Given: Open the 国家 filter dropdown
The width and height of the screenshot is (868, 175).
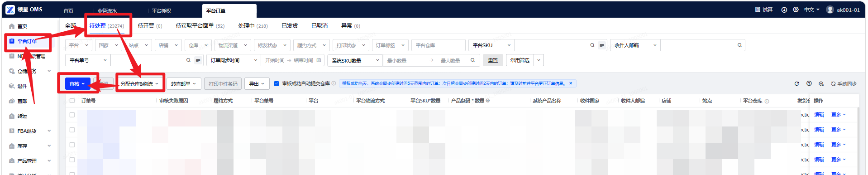Looking at the screenshot, I should pyautogui.click(x=109, y=45).
